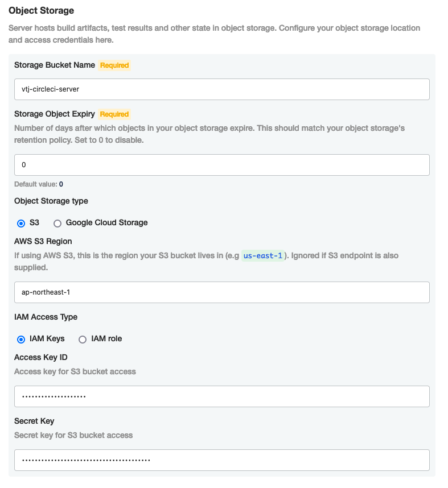Focus the Storage Object Expiry number field

[x=221, y=165]
